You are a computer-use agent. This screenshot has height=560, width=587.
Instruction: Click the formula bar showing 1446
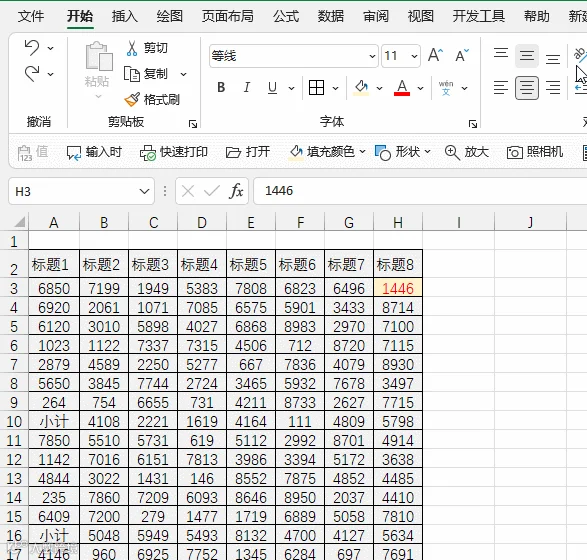420,191
